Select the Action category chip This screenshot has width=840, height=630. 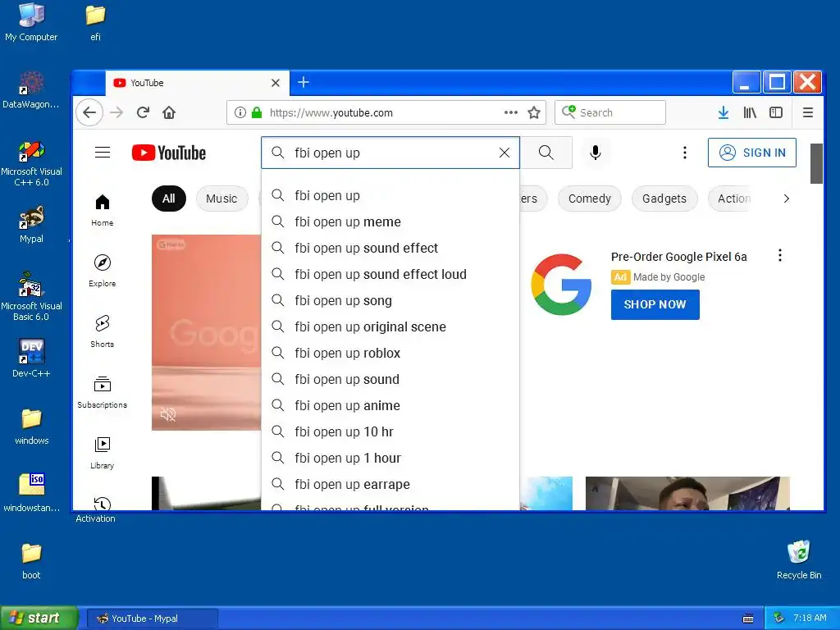(729, 199)
